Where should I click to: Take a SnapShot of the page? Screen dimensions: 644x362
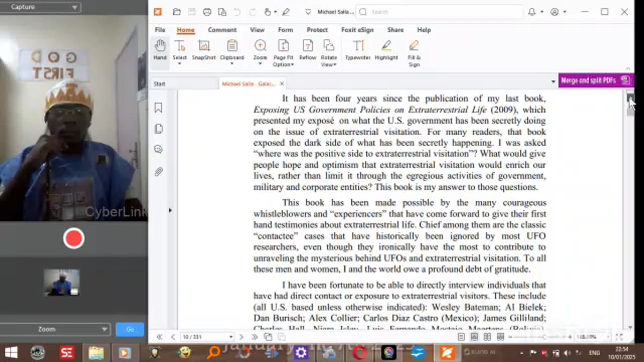click(204, 51)
